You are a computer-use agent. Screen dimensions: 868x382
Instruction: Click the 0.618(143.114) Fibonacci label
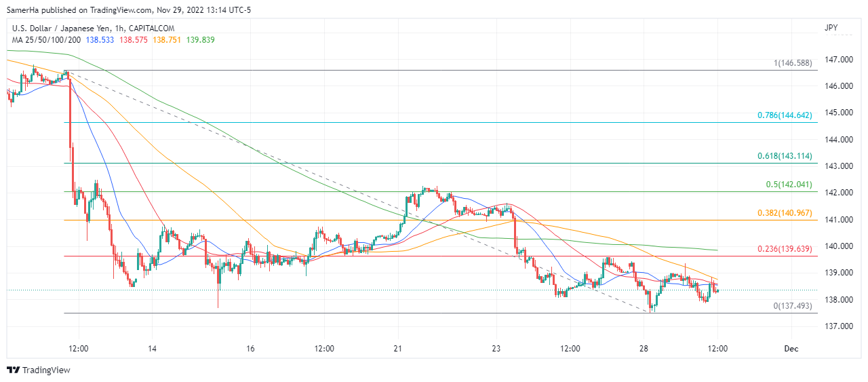tap(784, 156)
